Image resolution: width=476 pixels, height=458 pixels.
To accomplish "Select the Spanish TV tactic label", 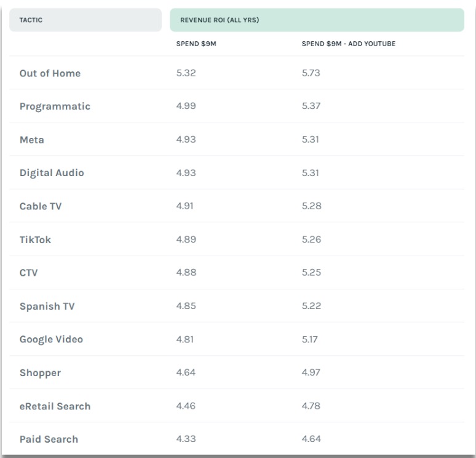I will click(47, 306).
